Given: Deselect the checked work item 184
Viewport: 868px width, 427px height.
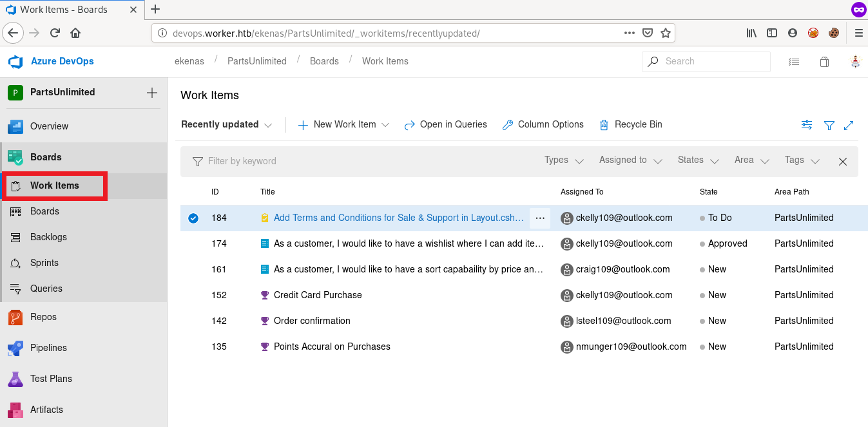Looking at the screenshot, I should pyautogui.click(x=193, y=218).
